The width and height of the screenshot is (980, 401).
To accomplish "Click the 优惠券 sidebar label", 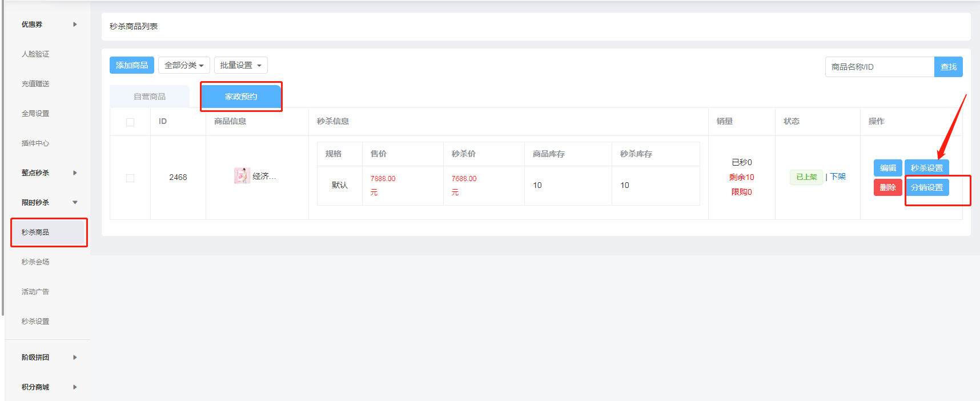I will click(32, 25).
